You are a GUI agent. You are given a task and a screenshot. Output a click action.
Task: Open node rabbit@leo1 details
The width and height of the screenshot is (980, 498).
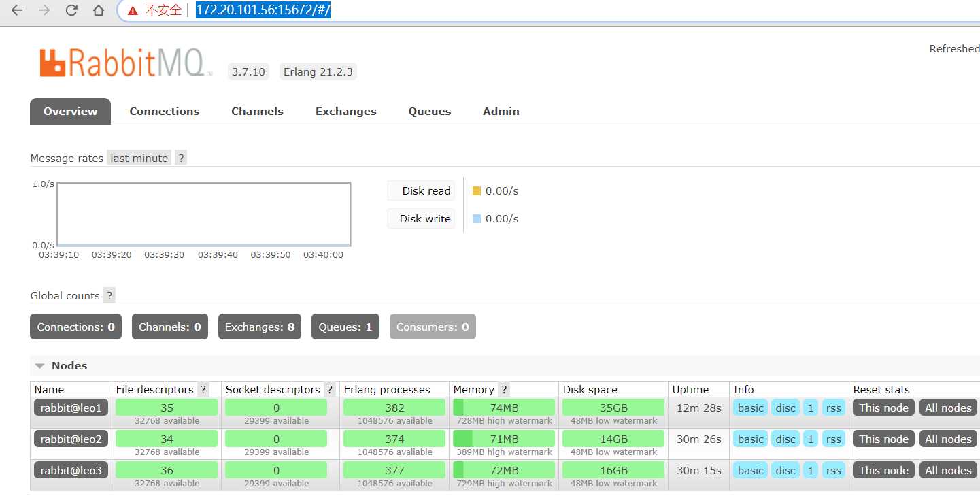[x=71, y=408]
